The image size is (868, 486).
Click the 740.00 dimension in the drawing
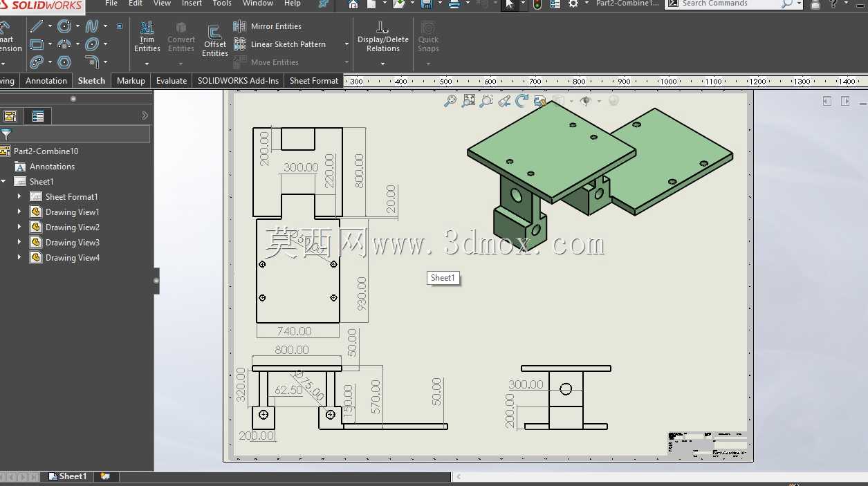[294, 331]
